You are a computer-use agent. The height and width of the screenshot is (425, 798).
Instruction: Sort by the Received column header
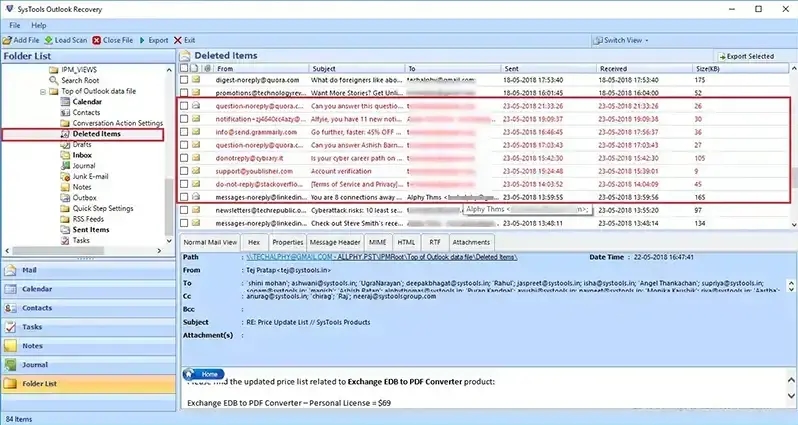coord(644,68)
